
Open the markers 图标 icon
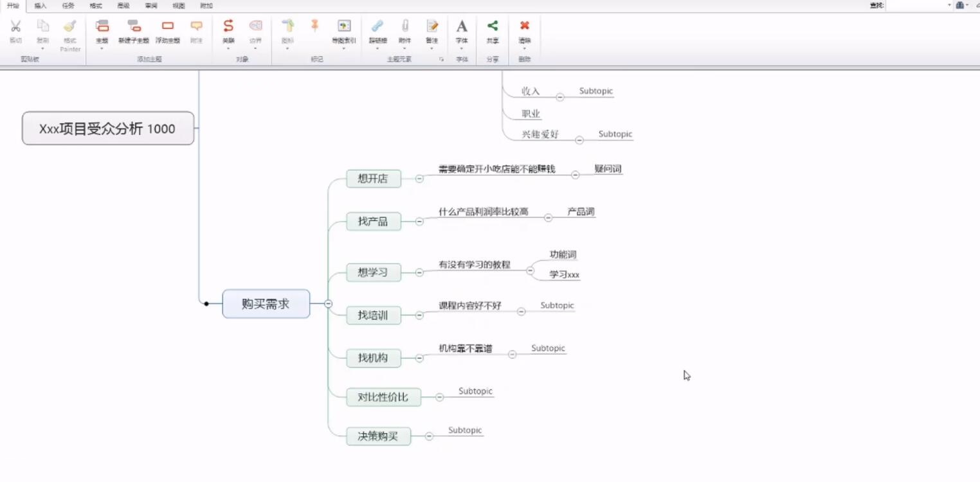coord(287,26)
